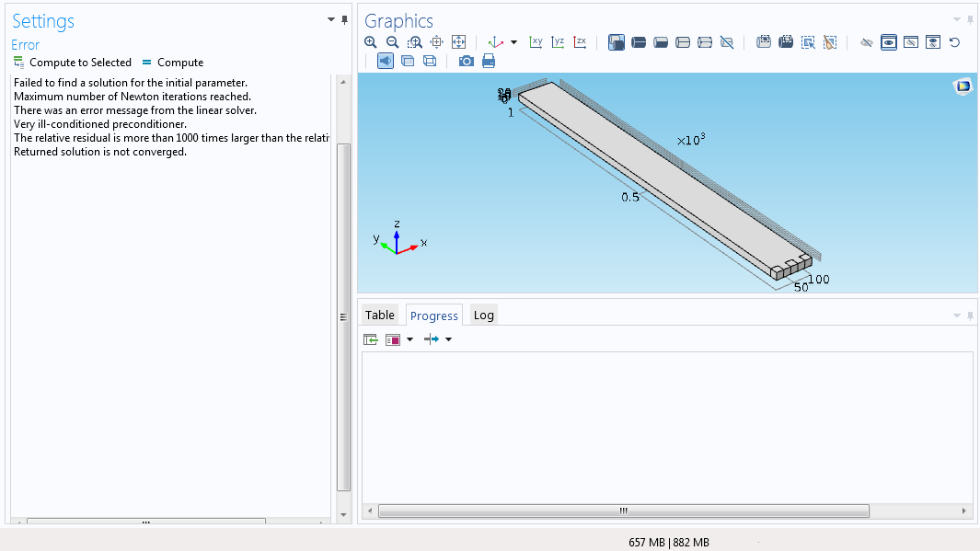Take a snapshot with the camera icon
This screenshot has height=551, width=980.
(467, 61)
